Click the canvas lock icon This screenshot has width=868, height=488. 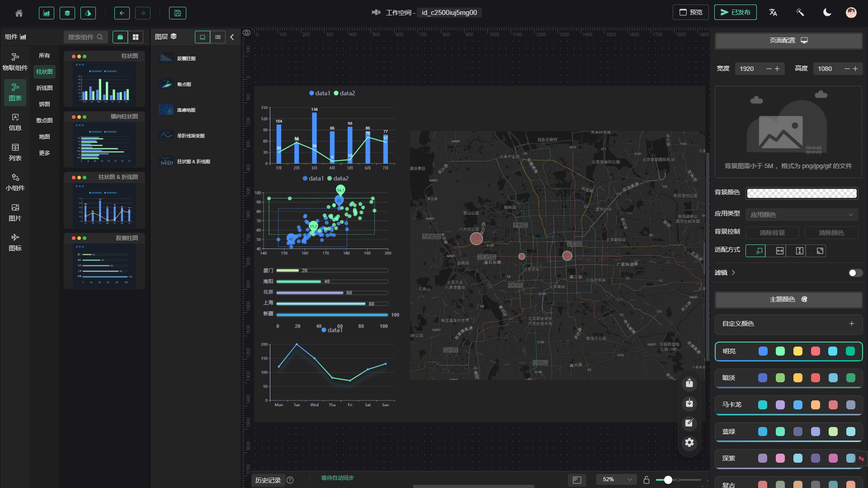click(646, 480)
